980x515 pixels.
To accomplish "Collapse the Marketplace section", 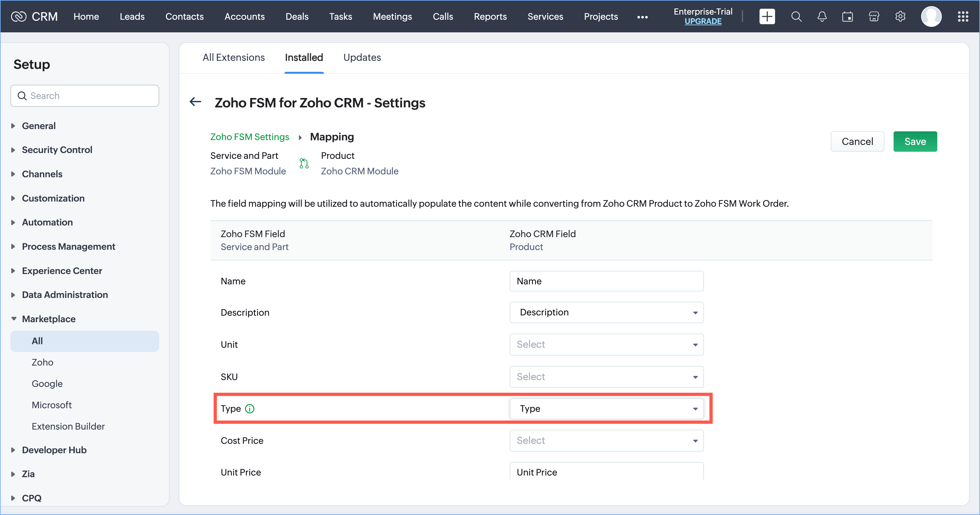I will coord(48,319).
